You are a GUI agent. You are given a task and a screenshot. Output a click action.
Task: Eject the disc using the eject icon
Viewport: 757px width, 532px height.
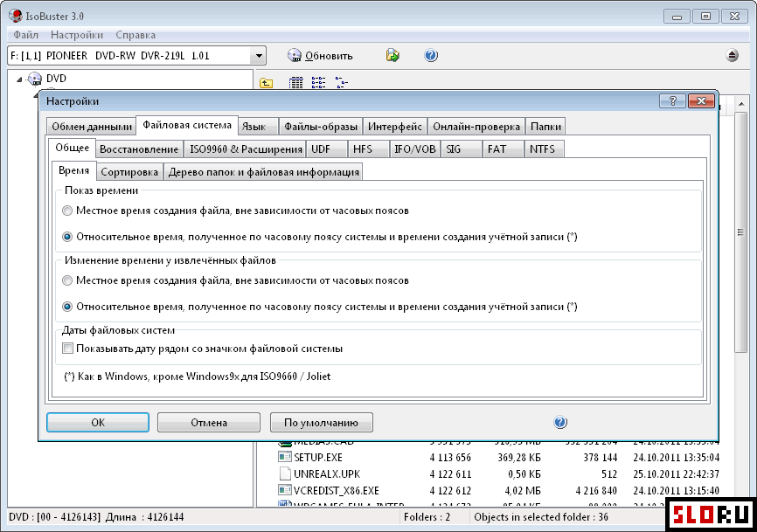732,55
